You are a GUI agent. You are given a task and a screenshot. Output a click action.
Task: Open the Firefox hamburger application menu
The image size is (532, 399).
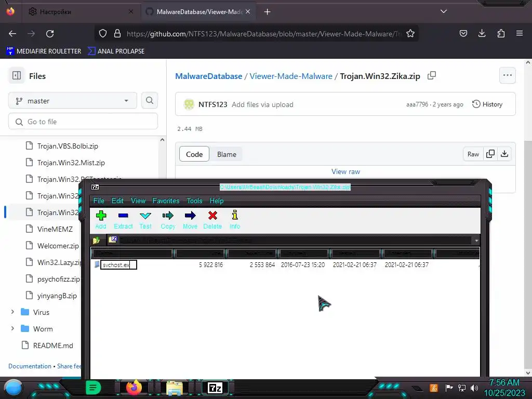520,33
